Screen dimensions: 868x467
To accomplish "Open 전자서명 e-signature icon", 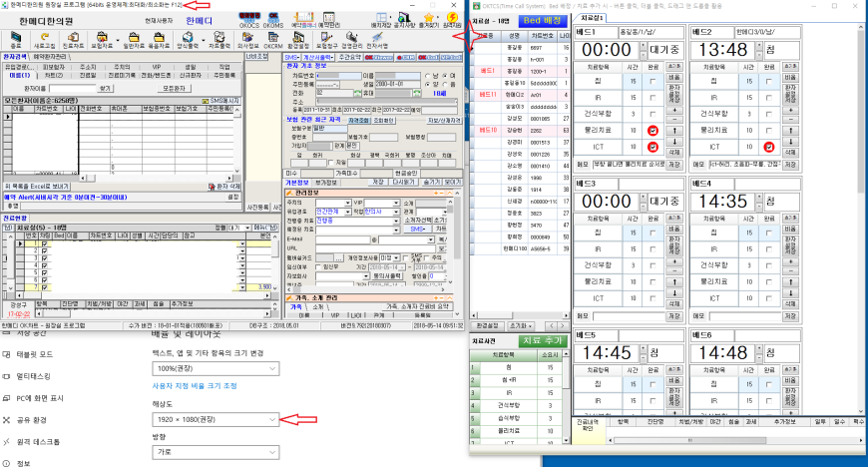I will [377, 40].
